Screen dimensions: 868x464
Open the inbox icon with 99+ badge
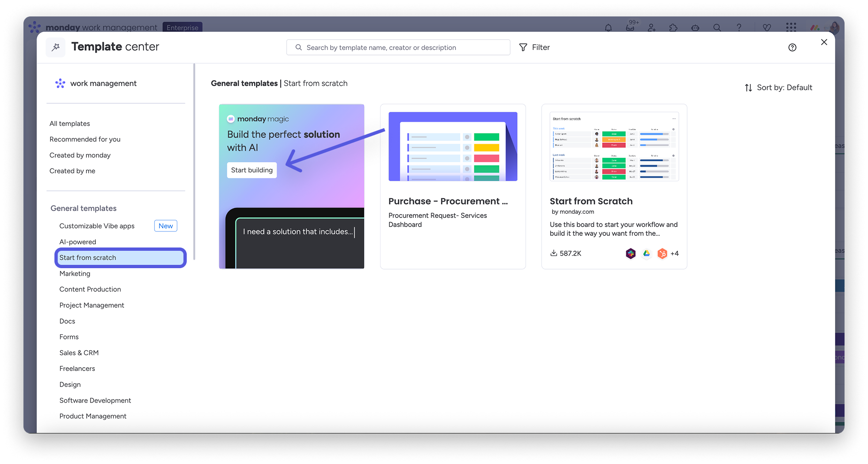click(630, 28)
